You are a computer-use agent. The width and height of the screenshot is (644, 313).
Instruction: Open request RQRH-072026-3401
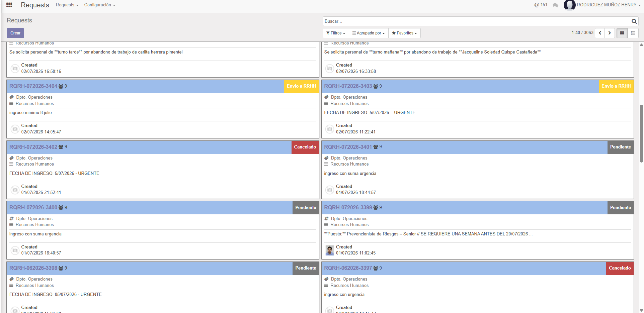348,147
